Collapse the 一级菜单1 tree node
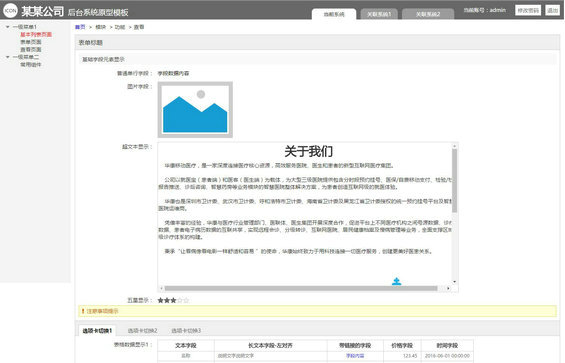Screen dimensions: 565x363 [8, 27]
